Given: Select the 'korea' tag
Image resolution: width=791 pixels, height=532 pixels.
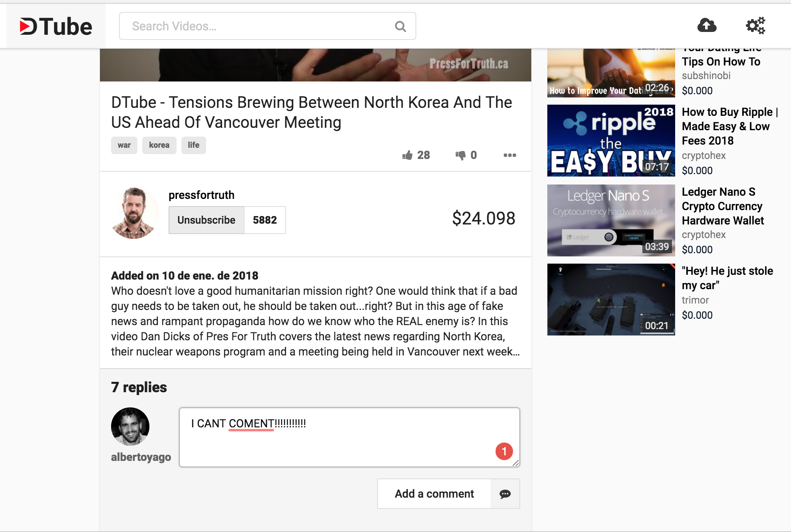Looking at the screenshot, I should [159, 145].
